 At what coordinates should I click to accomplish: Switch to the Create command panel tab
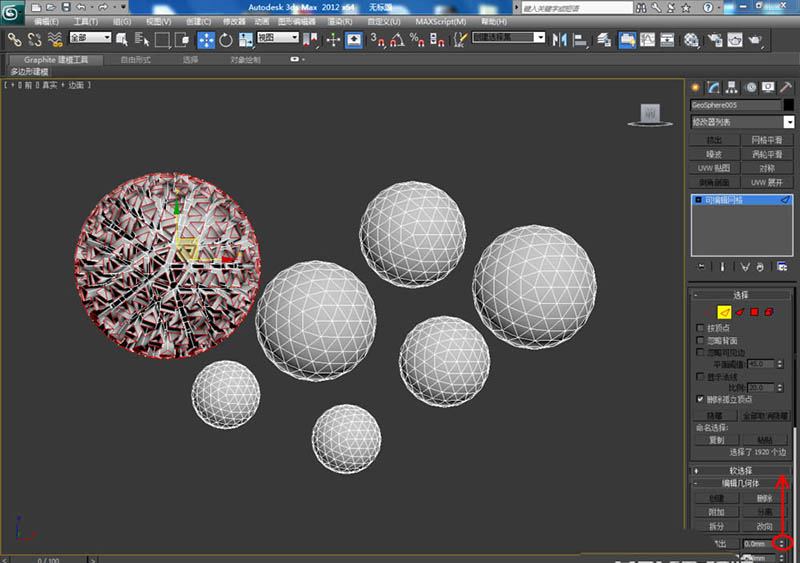[x=695, y=87]
